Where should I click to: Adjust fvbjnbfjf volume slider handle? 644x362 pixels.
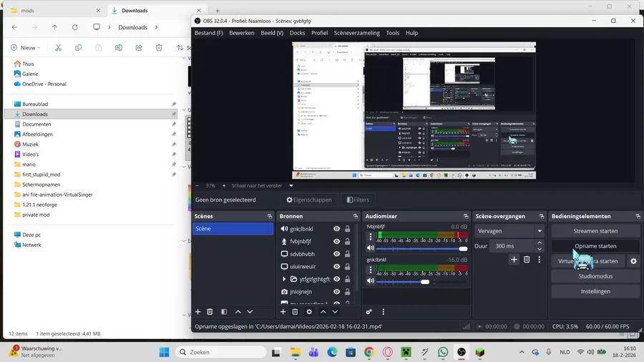tap(463, 249)
